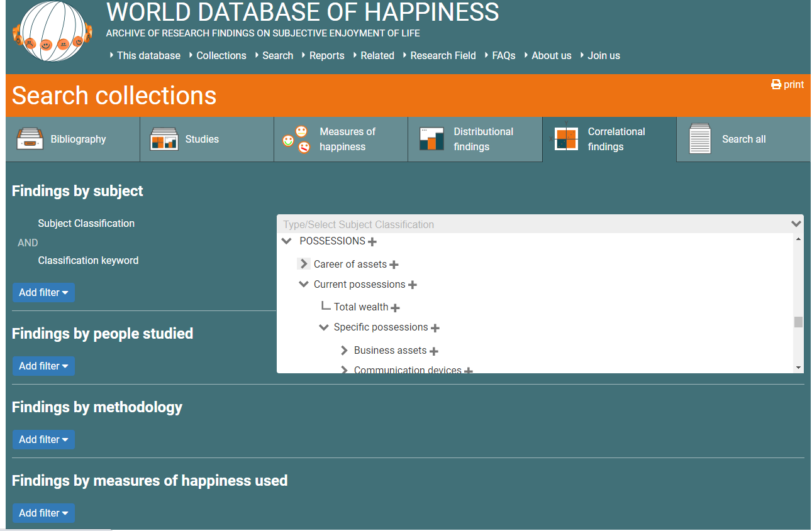Add Specific possessions via plus icon
The width and height of the screenshot is (812, 531).
[x=435, y=328]
